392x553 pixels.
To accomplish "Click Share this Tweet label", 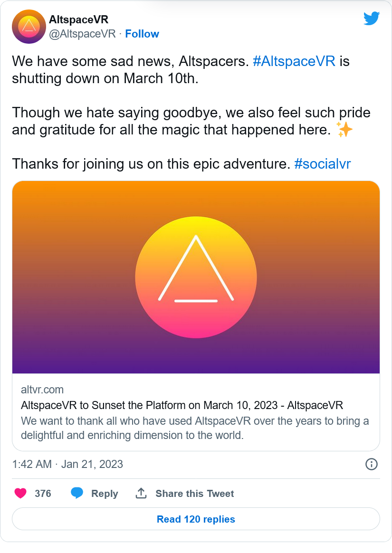I will 195,494.
